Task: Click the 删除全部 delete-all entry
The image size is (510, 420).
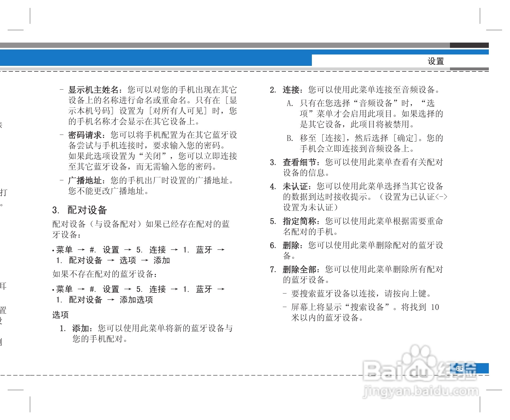Action: pyautogui.click(x=298, y=269)
